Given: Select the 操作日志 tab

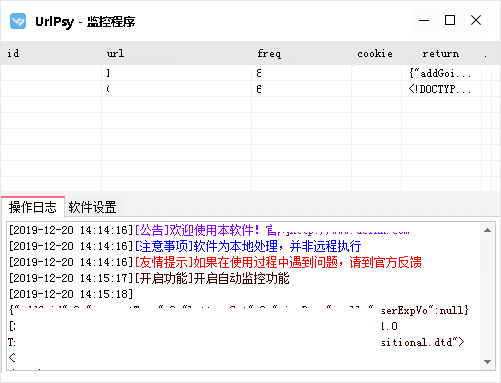Looking at the screenshot, I should 33,207.
